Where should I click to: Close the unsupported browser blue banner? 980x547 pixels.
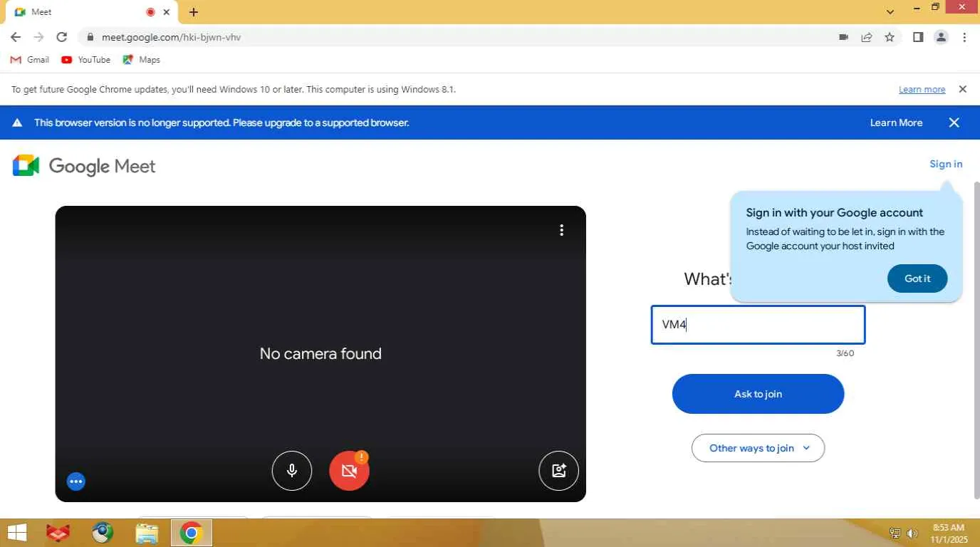point(954,123)
